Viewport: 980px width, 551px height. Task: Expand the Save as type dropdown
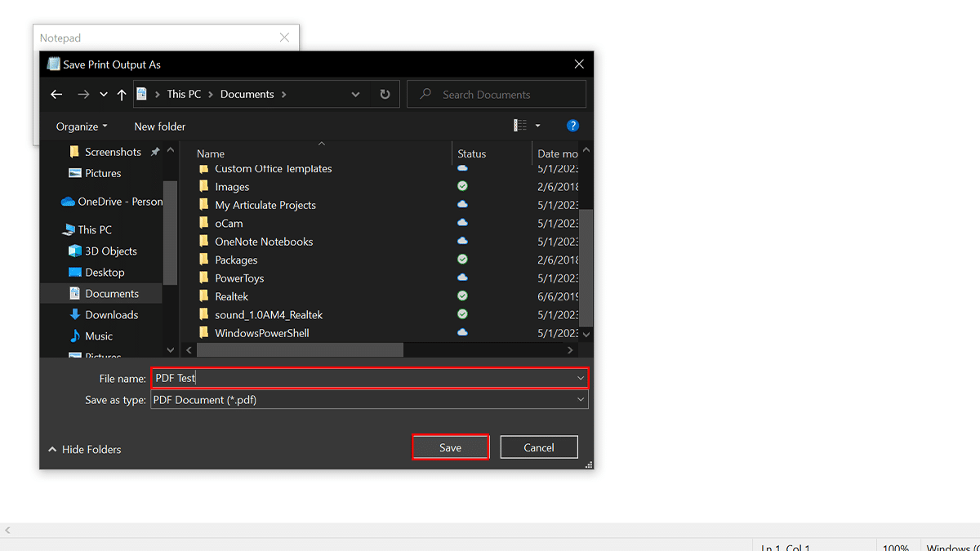(581, 400)
